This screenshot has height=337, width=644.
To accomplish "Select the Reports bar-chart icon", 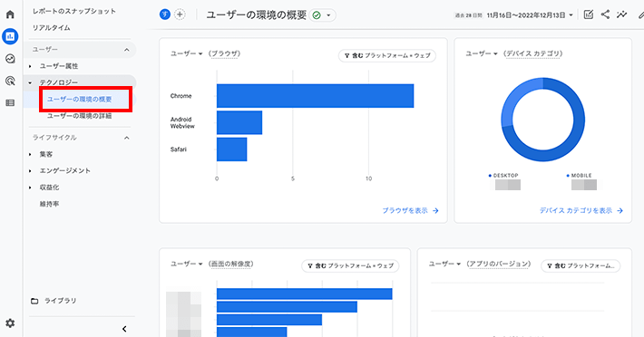I will point(10,36).
